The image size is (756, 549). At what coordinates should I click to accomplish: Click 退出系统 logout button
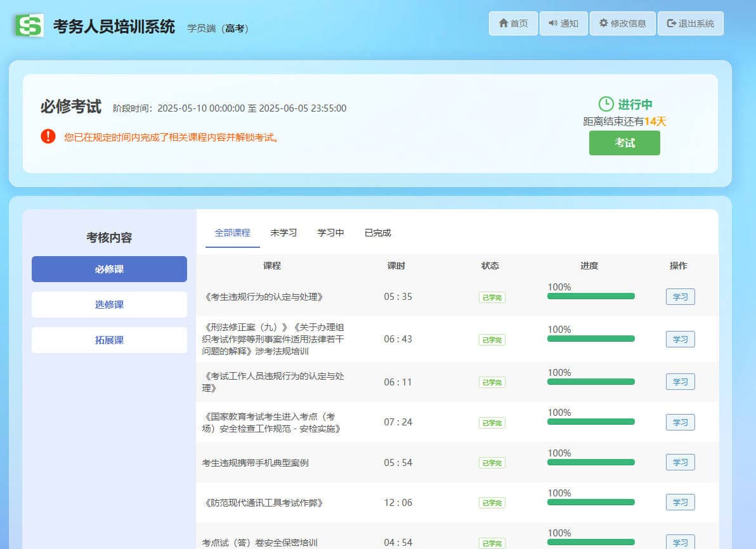pyautogui.click(x=691, y=23)
